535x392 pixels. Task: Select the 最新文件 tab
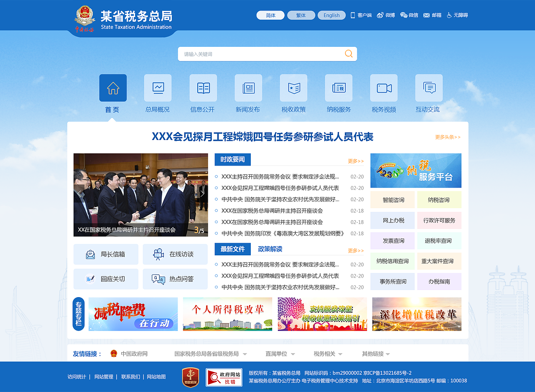point(232,249)
